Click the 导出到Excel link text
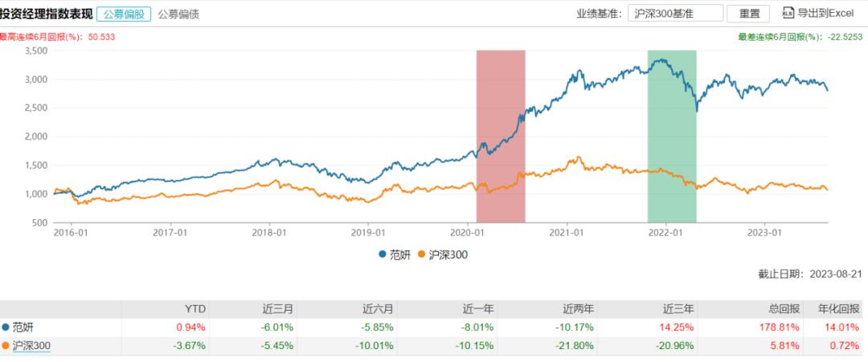Image resolution: width=868 pixels, height=362 pixels. pos(824,14)
